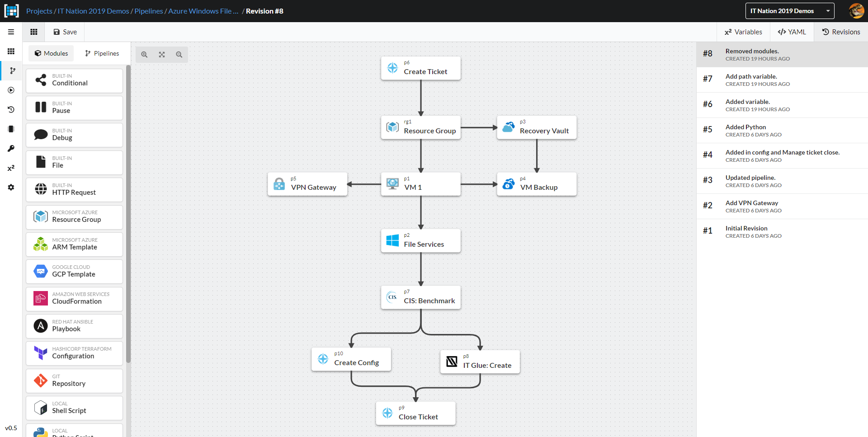Click the modules list scrollbar
Screen dimensions: 868x437
point(128,214)
